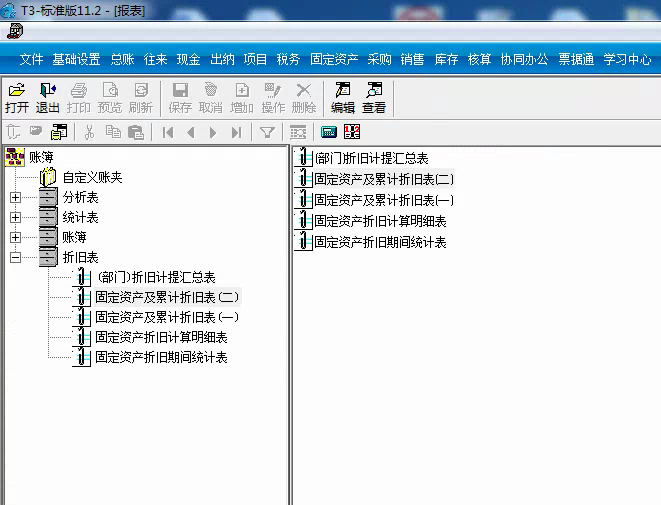Go to first record arrow icon
This screenshot has width=661, height=505.
168,133
